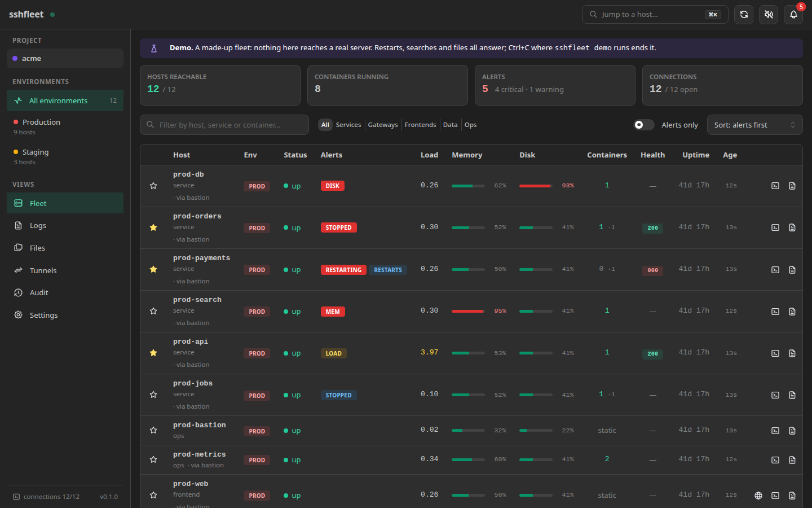
Task: Open the Audit view
Action: click(x=65, y=292)
